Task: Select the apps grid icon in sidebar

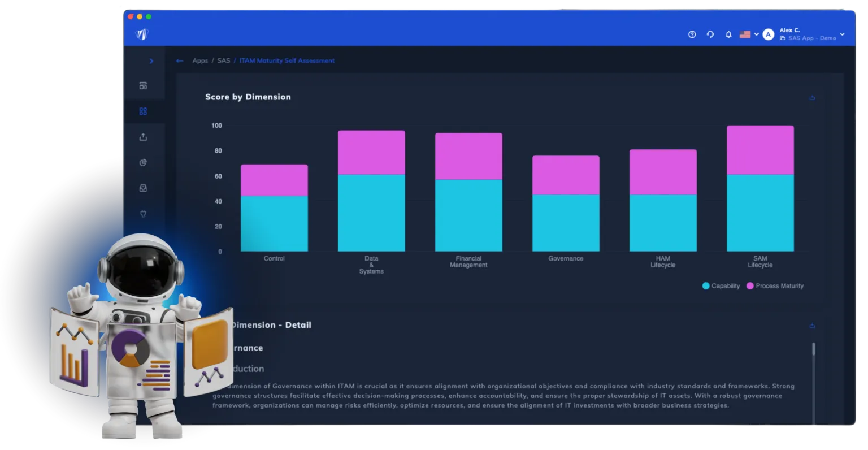Action: click(143, 111)
